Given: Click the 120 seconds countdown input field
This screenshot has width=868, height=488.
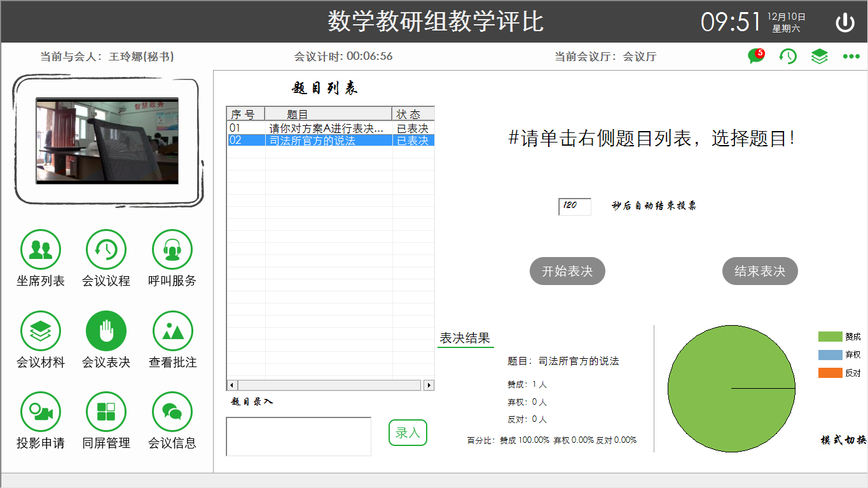Looking at the screenshot, I should (x=574, y=206).
